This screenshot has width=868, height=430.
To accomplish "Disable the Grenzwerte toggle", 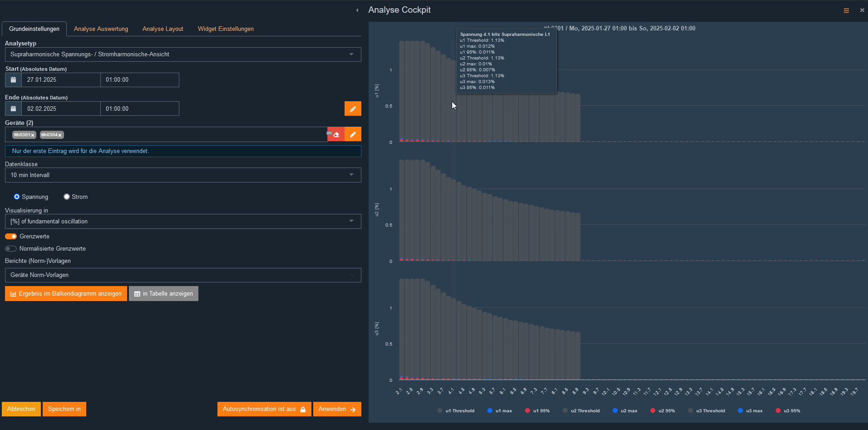I will [11, 237].
